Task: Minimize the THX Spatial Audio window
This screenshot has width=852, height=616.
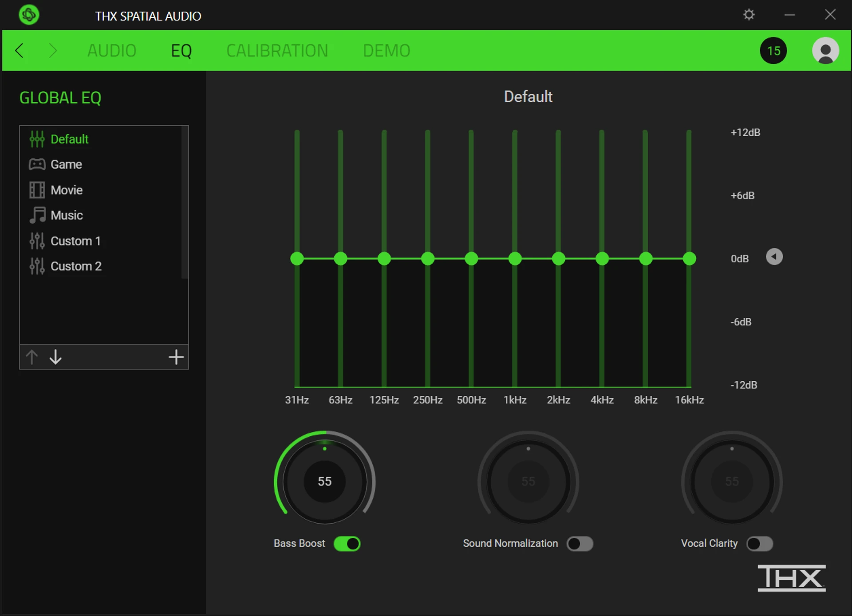Action: [x=789, y=15]
